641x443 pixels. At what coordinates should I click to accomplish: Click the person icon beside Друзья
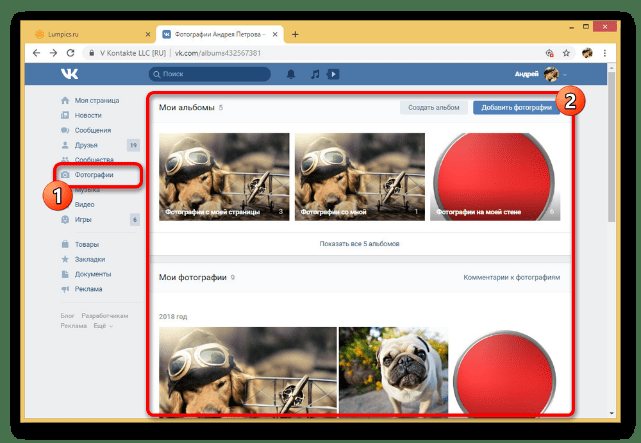coord(65,145)
